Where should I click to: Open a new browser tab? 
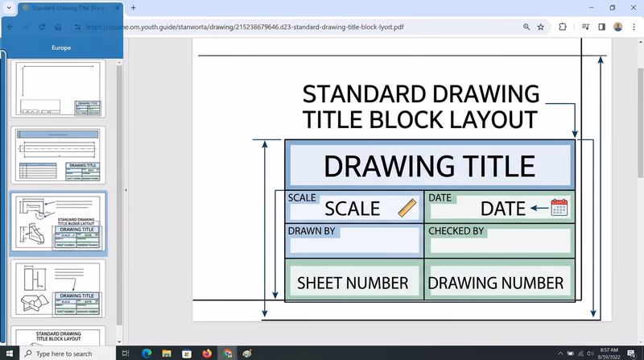[134, 8]
